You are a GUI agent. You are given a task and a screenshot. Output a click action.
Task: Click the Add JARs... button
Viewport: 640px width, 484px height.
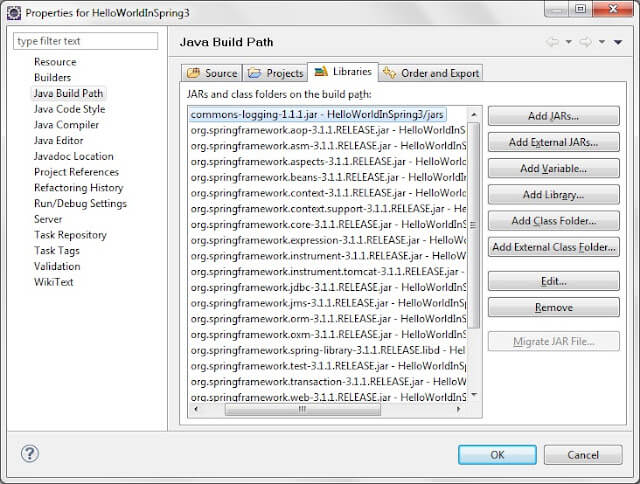(553, 116)
